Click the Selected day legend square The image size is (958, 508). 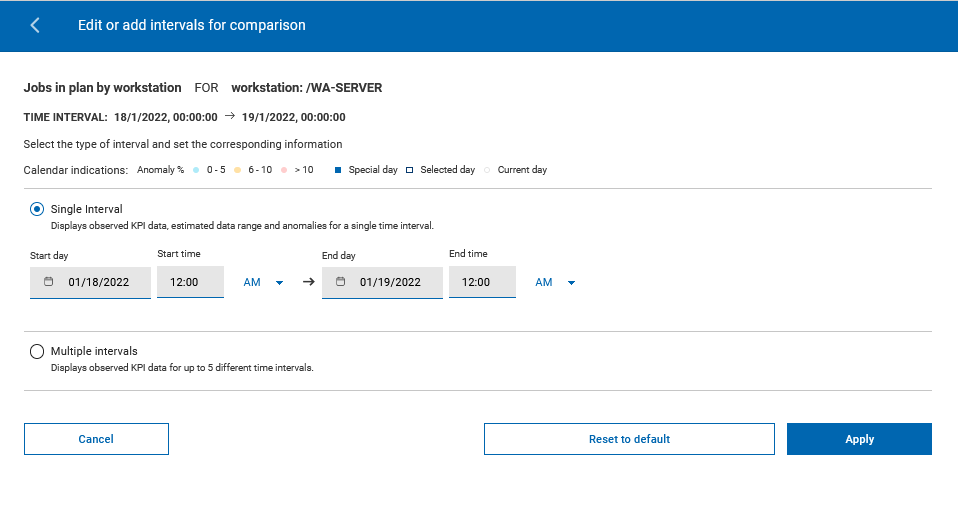[x=410, y=170]
